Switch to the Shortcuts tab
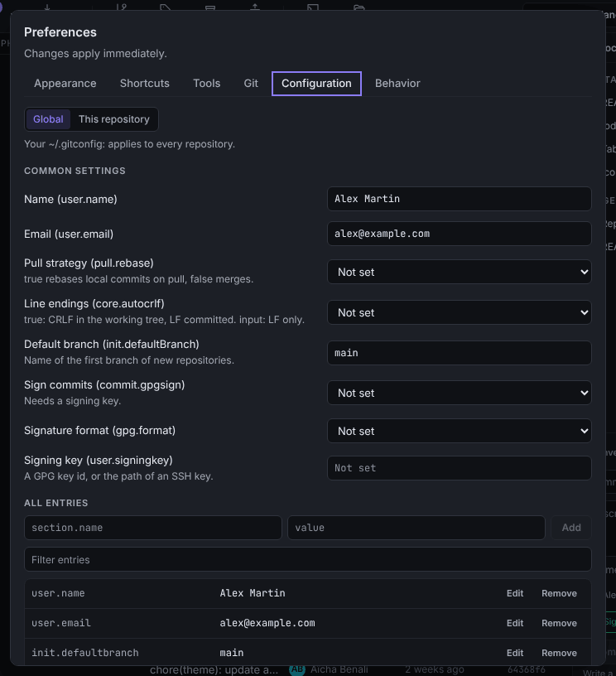This screenshot has width=616, height=676. pos(144,83)
